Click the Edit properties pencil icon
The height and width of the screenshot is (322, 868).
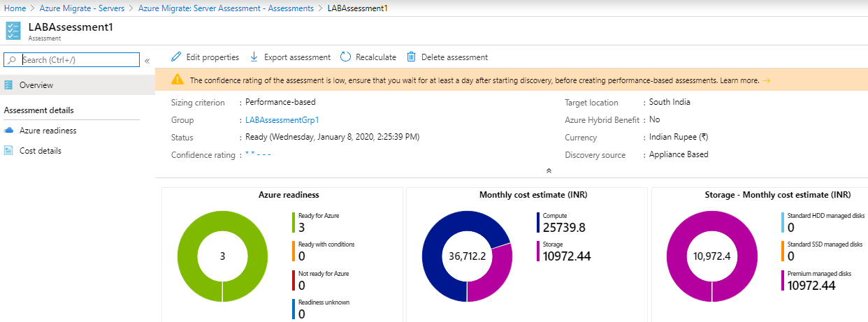(x=176, y=57)
